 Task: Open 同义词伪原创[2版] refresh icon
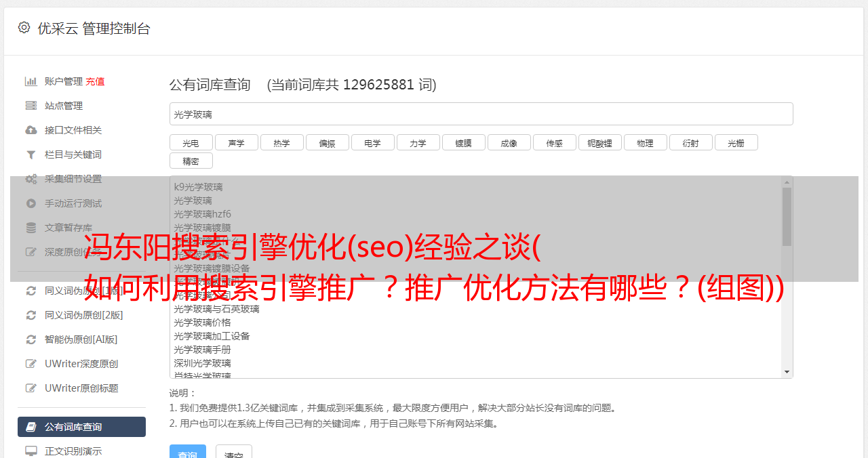[x=31, y=315]
